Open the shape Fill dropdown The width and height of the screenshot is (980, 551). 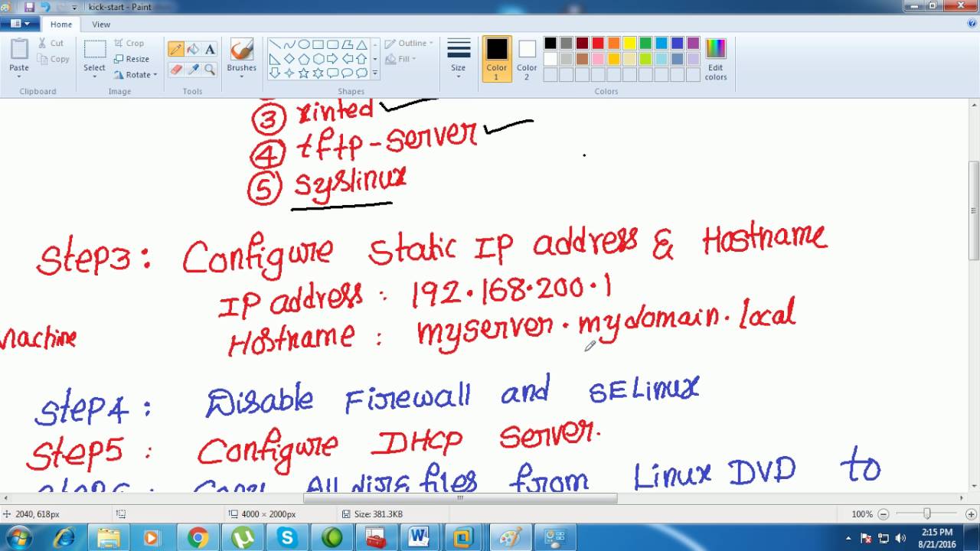tap(401, 59)
